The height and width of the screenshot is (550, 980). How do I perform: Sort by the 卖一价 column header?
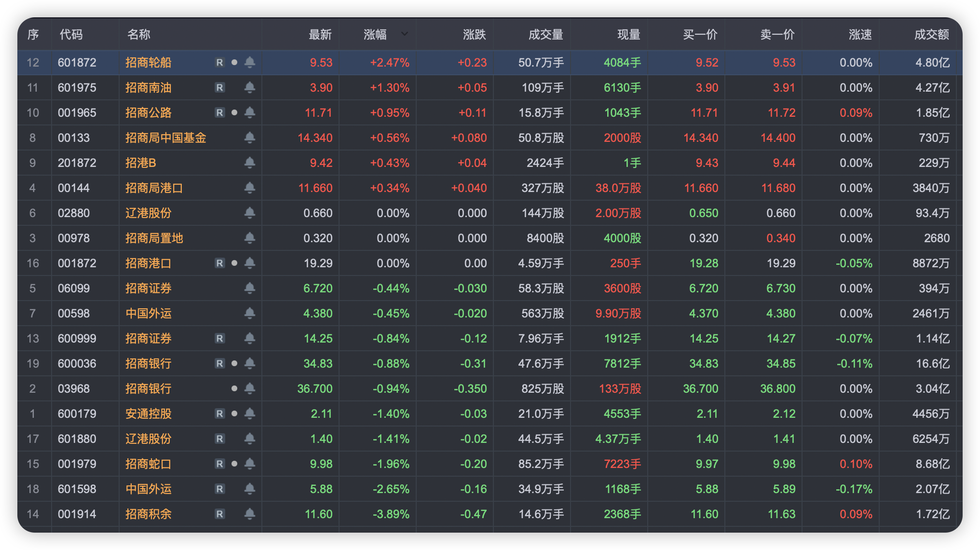pos(777,34)
